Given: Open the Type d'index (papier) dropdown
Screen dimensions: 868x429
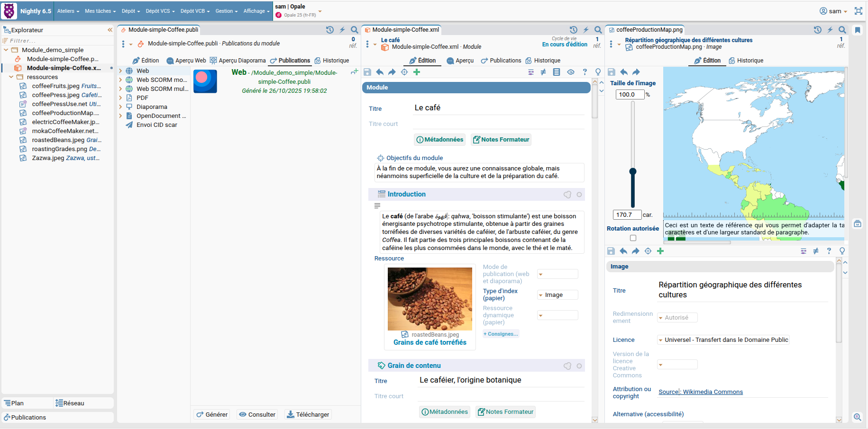Looking at the screenshot, I should click(x=557, y=295).
